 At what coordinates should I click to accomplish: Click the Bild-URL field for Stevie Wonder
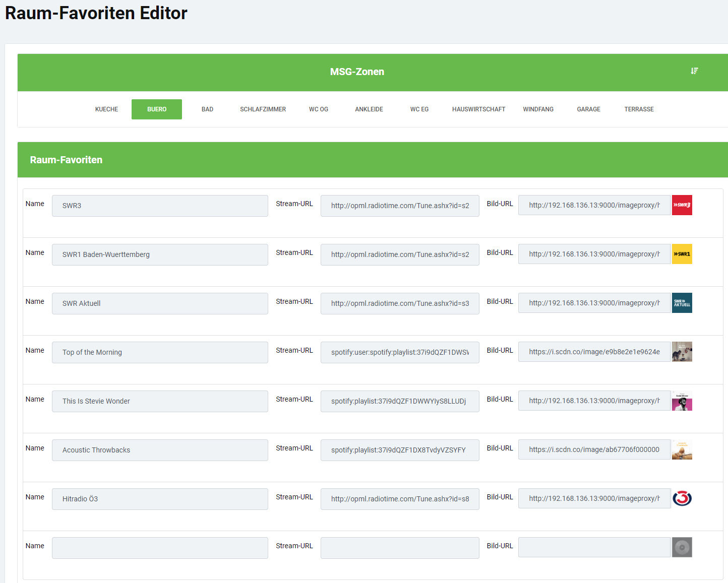tap(594, 401)
